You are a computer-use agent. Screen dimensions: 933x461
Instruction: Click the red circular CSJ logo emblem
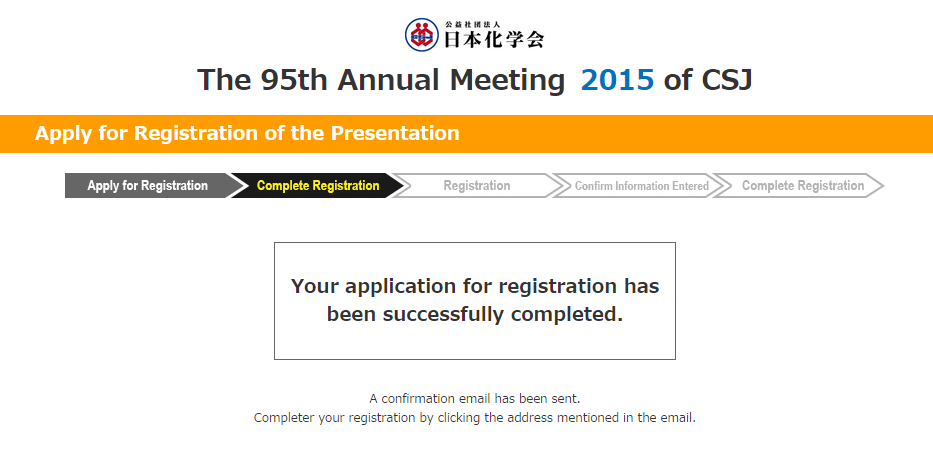(421, 35)
